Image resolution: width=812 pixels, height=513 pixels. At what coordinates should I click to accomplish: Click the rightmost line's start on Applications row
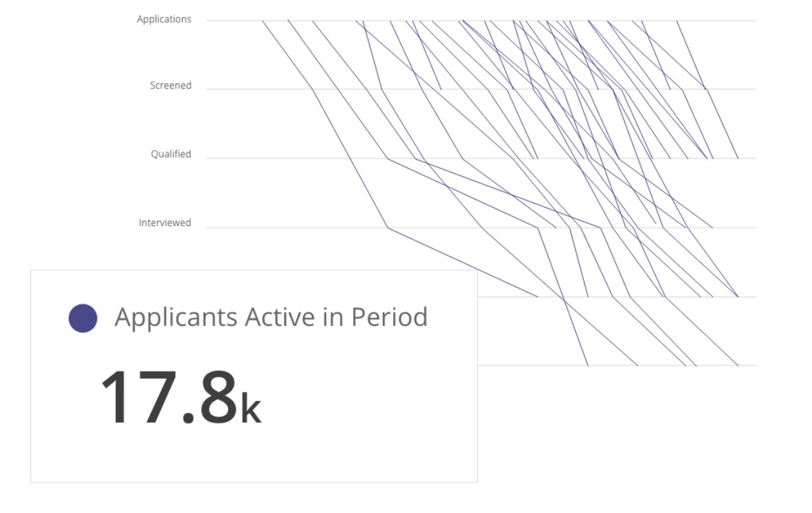coord(677,21)
